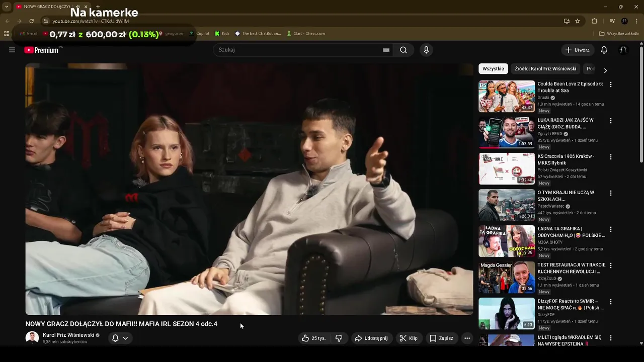This screenshot has width=644, height=362.
Task: Go to YouTube Premium home logo
Action: pyautogui.click(x=41, y=50)
